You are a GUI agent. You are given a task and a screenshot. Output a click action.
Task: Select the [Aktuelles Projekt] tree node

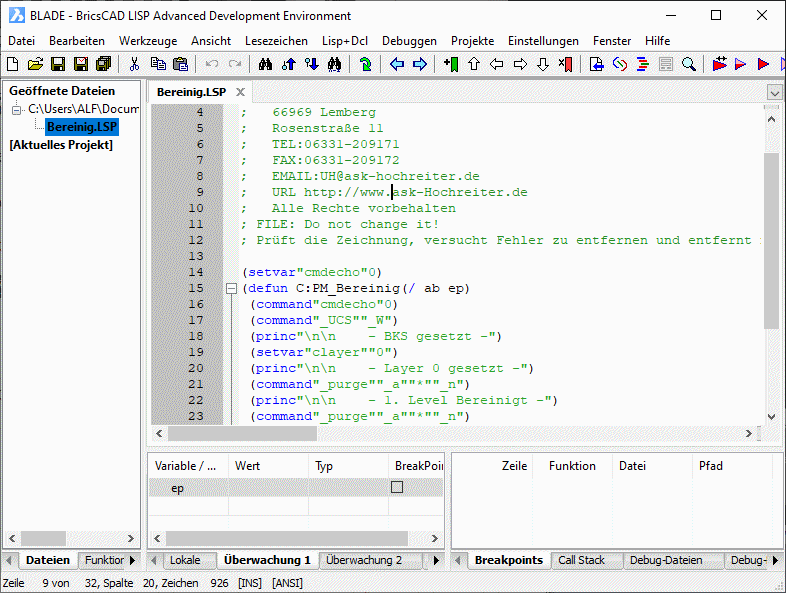61,145
